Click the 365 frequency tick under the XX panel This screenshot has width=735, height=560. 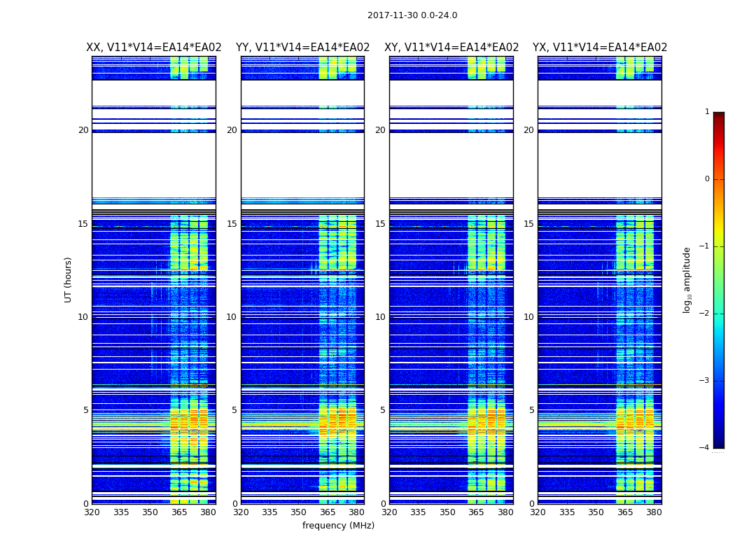pos(179,512)
